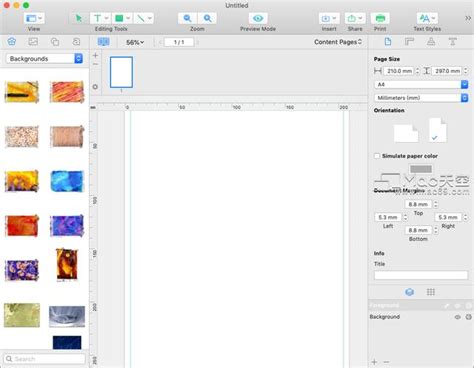Toggle the page thumbnails panel icon

pos(103,42)
